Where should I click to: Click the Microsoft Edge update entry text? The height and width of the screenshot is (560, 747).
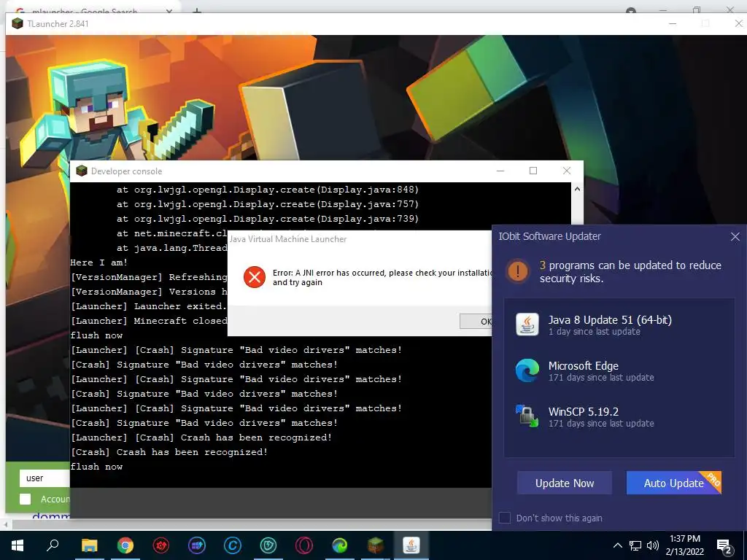pyautogui.click(x=583, y=366)
